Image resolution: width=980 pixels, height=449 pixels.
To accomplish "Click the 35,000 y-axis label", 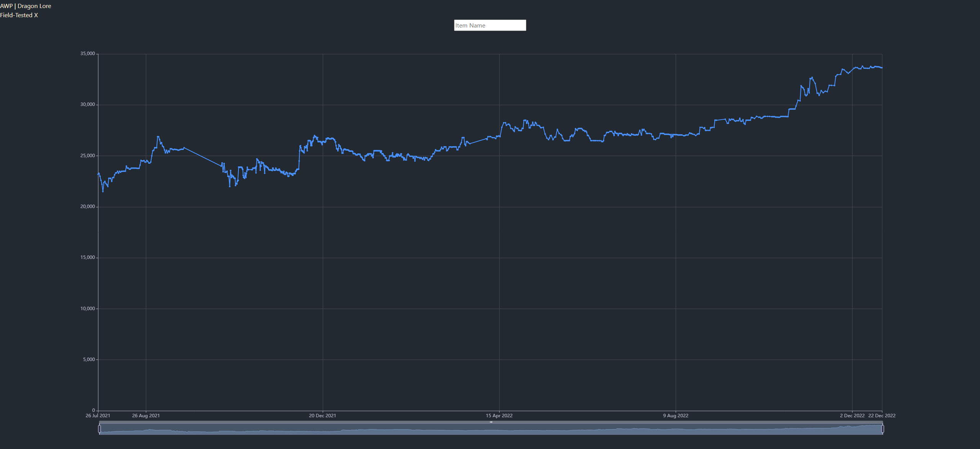I will pyautogui.click(x=87, y=54).
